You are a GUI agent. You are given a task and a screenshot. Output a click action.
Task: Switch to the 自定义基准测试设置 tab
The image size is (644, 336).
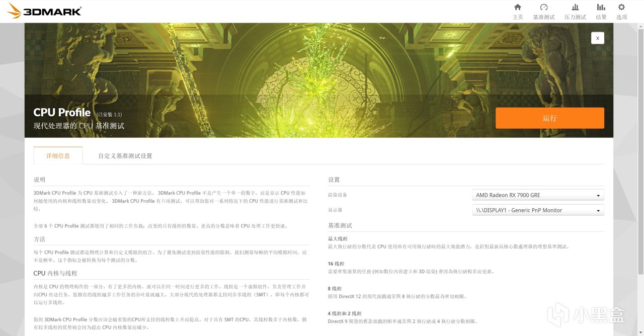coord(125,156)
